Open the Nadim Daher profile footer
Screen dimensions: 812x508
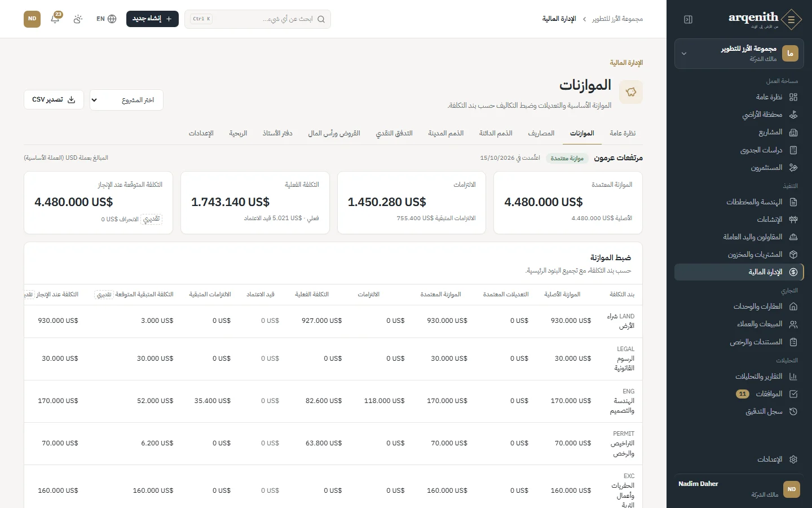point(739,489)
